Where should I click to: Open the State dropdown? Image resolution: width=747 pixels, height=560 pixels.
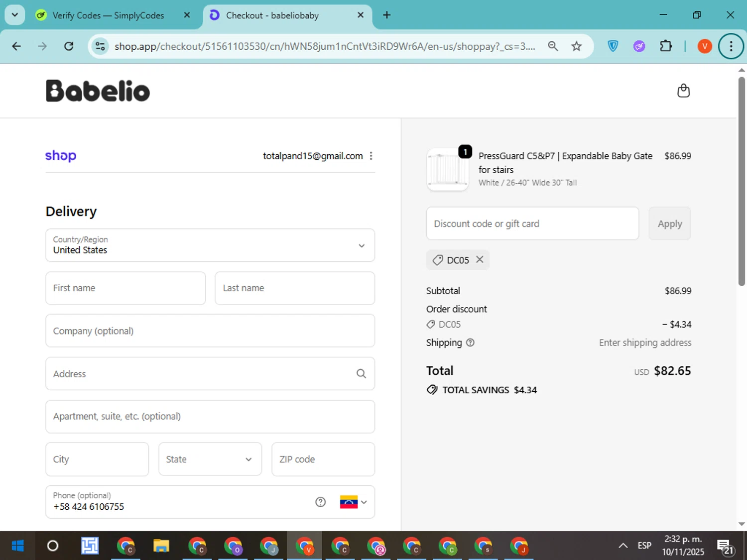tap(210, 459)
